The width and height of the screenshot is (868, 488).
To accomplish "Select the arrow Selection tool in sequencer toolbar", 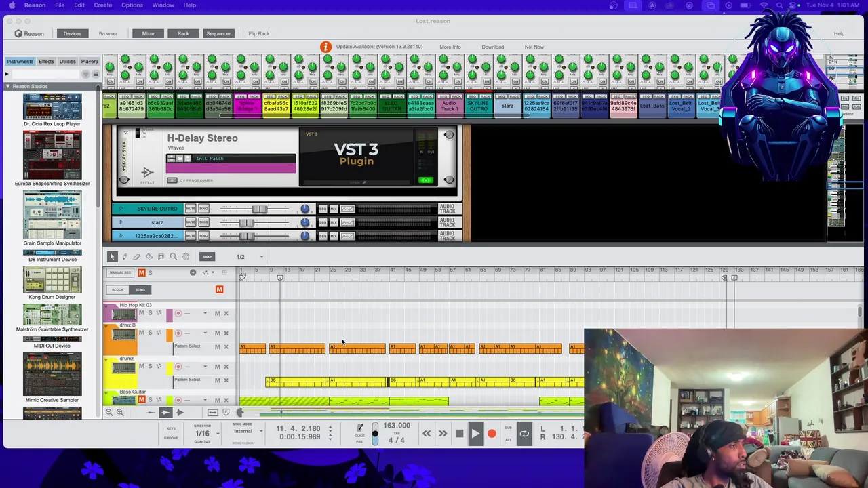I will pyautogui.click(x=113, y=256).
